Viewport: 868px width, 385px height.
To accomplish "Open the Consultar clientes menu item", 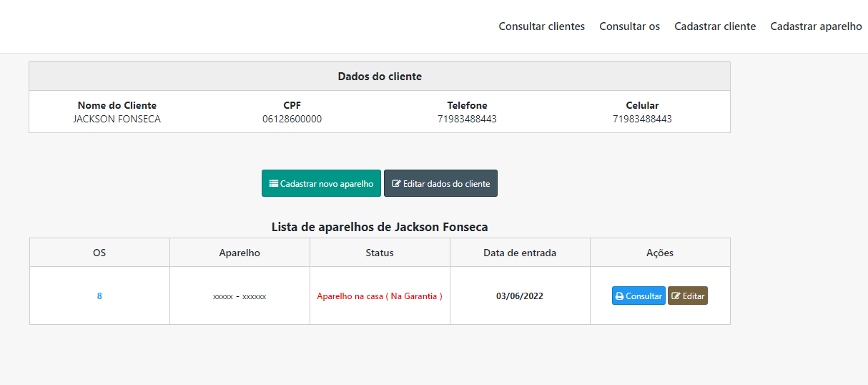I will [541, 26].
